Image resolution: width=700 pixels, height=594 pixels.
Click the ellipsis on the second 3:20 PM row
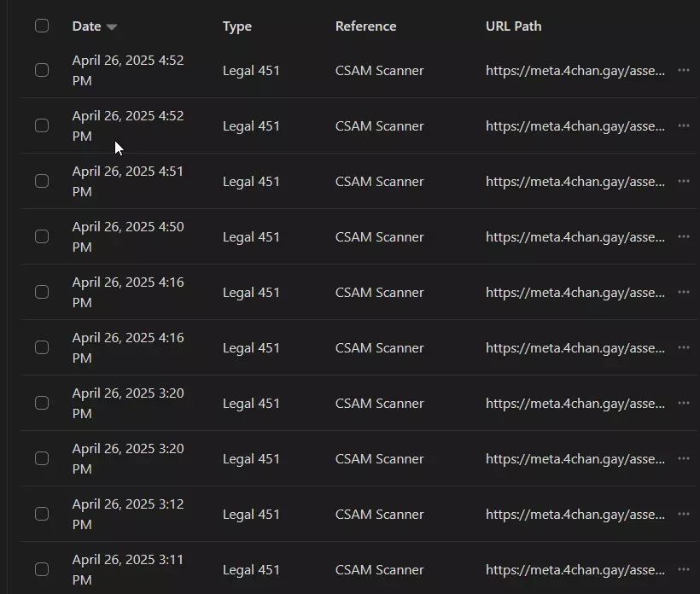point(684,458)
